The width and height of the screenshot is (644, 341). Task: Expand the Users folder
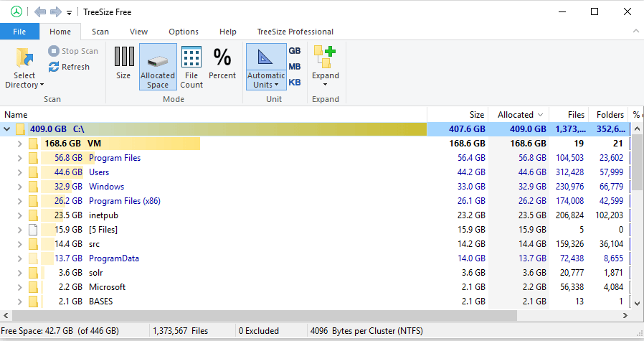coord(19,172)
